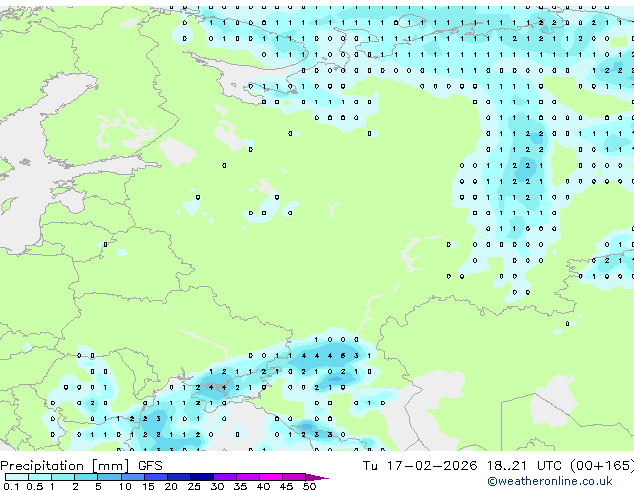Click the 0.1–0.5 mm legend swatch
Screen dimensions: 634x490
click(17, 477)
